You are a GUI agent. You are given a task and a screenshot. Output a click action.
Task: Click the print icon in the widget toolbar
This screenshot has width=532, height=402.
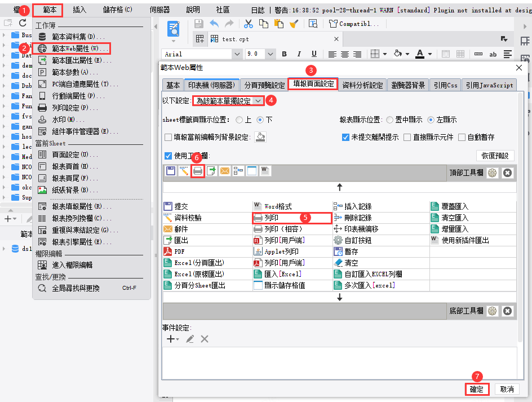tap(197, 171)
